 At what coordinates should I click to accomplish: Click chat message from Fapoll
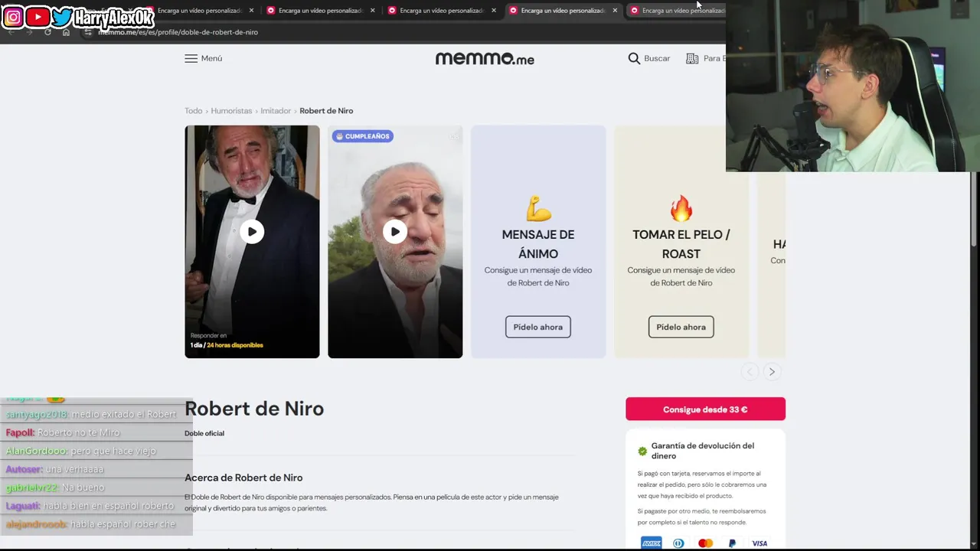coord(63,432)
